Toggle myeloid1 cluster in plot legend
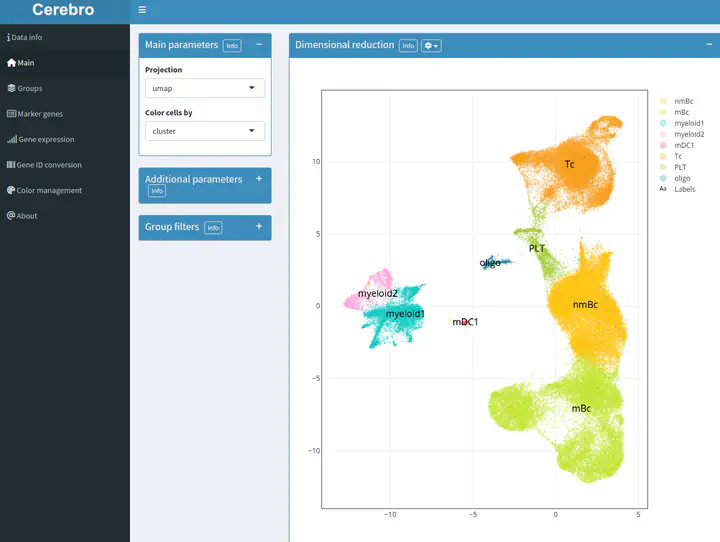720x542 pixels. (x=689, y=123)
